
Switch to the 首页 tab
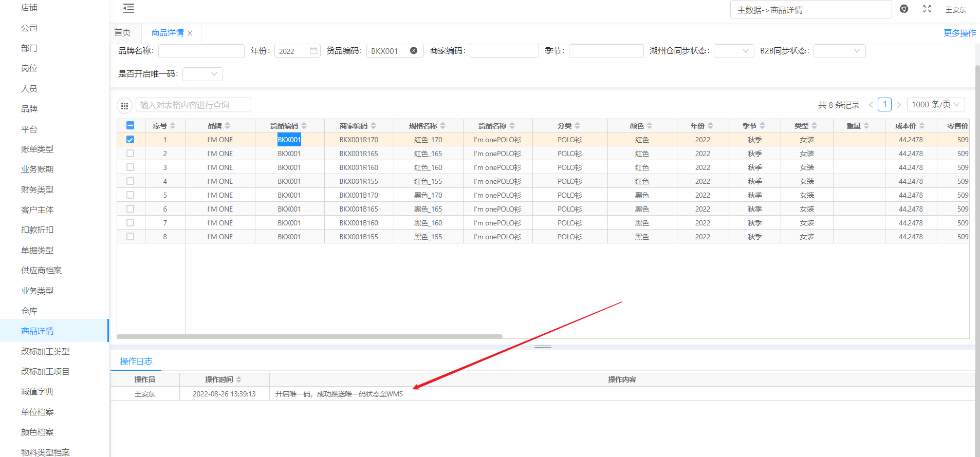[x=122, y=33]
